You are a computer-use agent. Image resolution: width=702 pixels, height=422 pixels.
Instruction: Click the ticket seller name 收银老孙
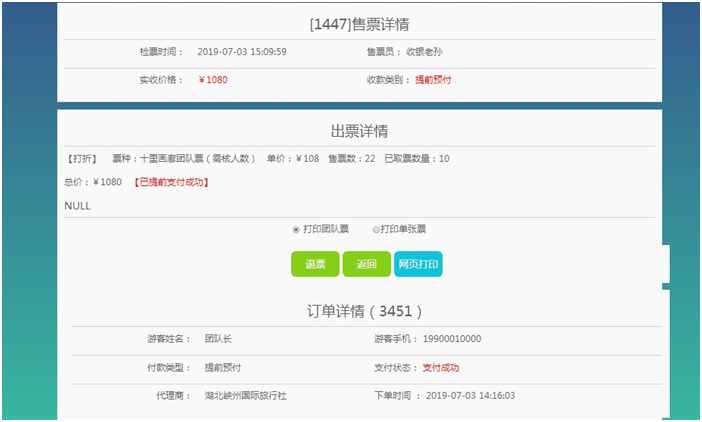tap(425, 51)
